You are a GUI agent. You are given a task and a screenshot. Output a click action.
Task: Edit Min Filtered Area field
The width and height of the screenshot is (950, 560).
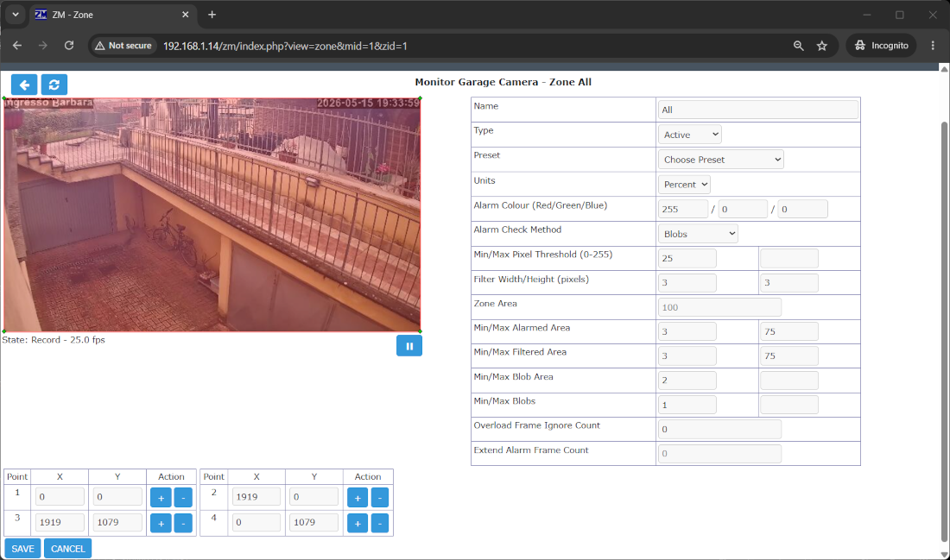click(x=687, y=356)
